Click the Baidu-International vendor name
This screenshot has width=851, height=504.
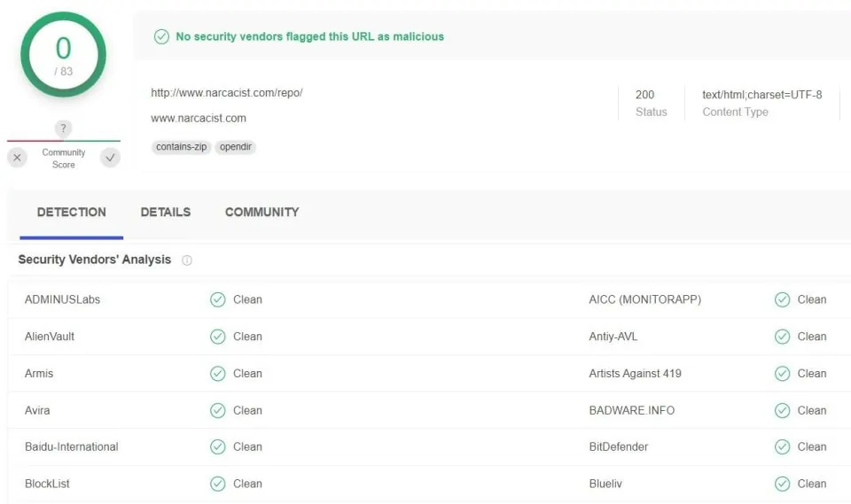[72, 446]
